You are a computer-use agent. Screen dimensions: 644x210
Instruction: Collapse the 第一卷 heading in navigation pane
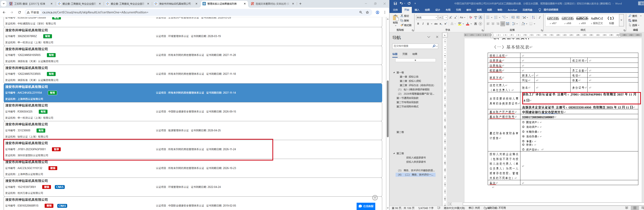click(x=394, y=72)
